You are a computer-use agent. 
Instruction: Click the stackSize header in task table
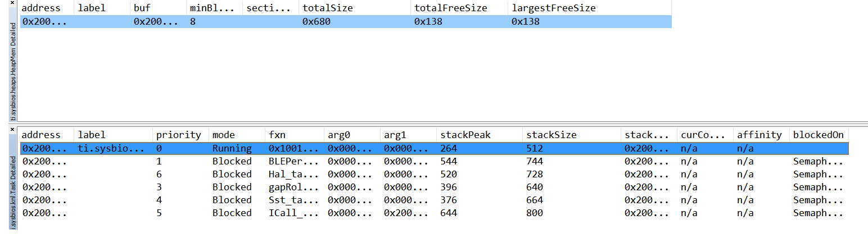[x=551, y=135]
